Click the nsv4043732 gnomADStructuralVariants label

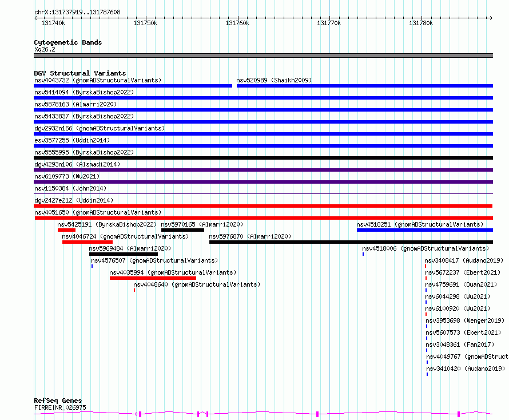tap(98, 80)
